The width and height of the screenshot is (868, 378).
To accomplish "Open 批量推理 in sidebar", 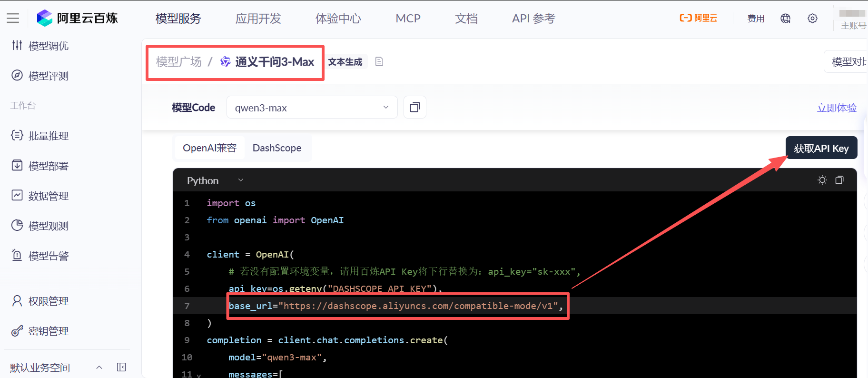I will pyautogui.click(x=49, y=136).
